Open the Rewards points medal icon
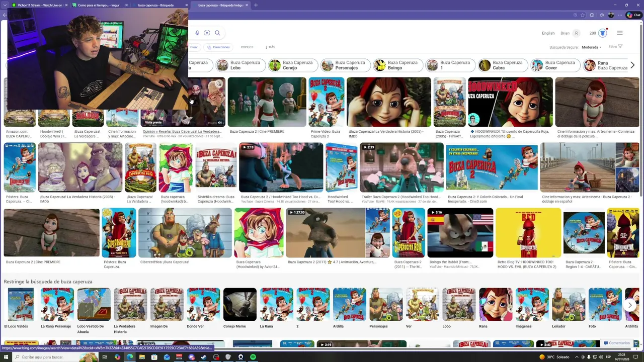 (602, 33)
